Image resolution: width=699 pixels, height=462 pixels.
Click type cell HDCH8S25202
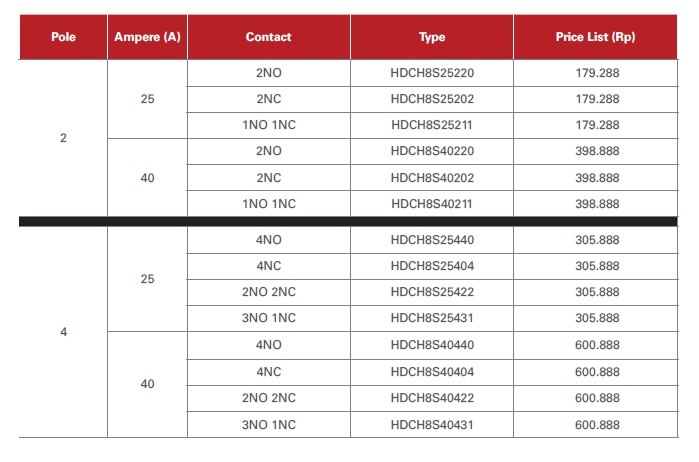tap(432, 99)
